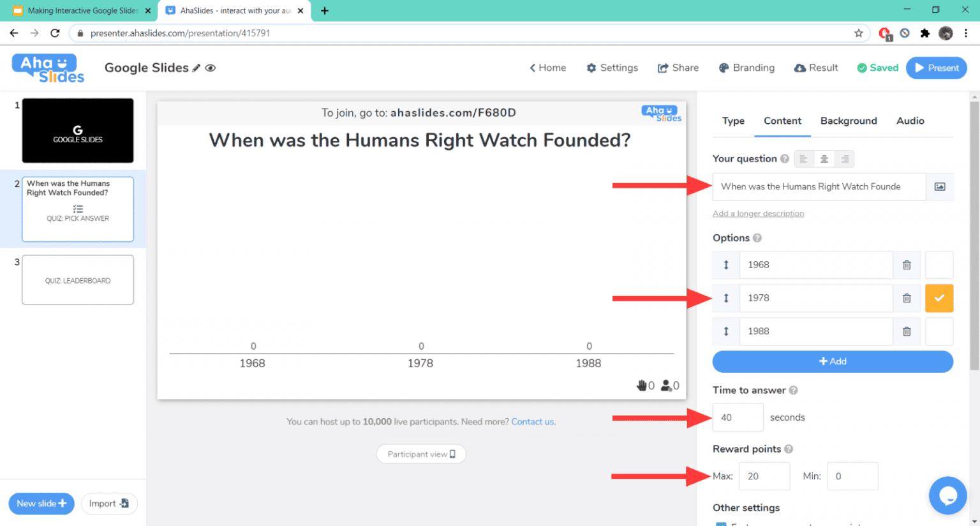Image resolution: width=980 pixels, height=526 pixels.
Task: Open the image upload icon beside the question field
Action: tap(939, 186)
